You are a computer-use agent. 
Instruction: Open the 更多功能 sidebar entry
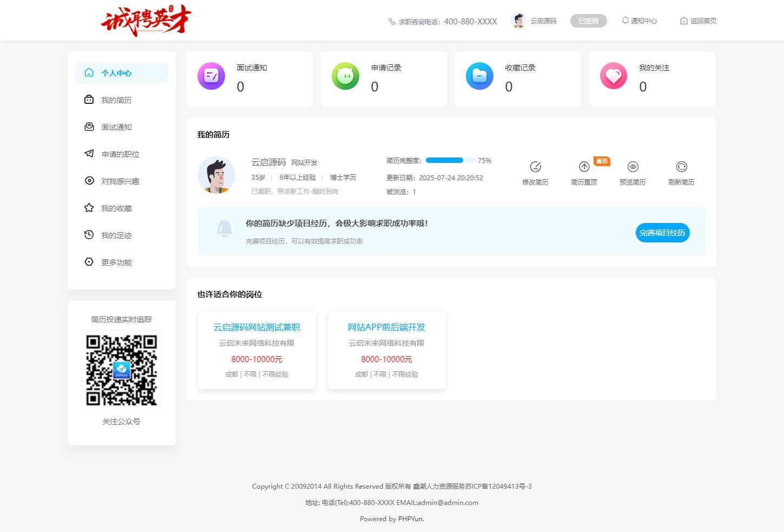pos(116,262)
